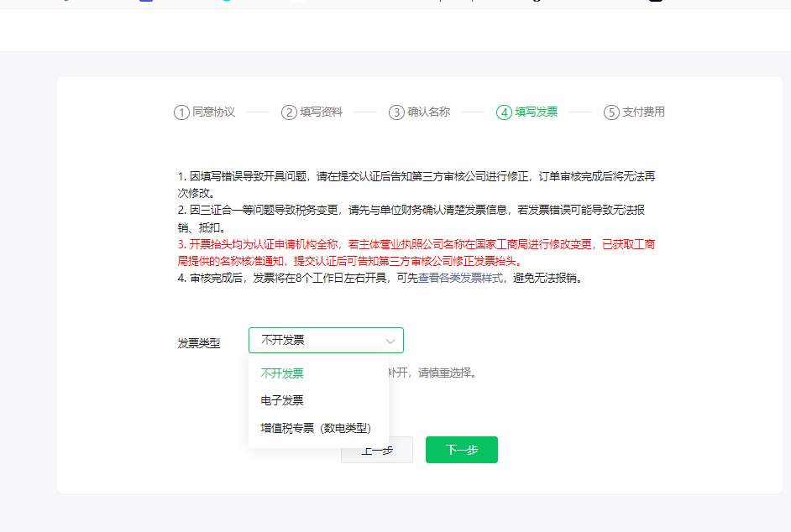Jump to the 确认名称 step label
Image resolution: width=791 pixels, height=532 pixels.
coord(428,112)
